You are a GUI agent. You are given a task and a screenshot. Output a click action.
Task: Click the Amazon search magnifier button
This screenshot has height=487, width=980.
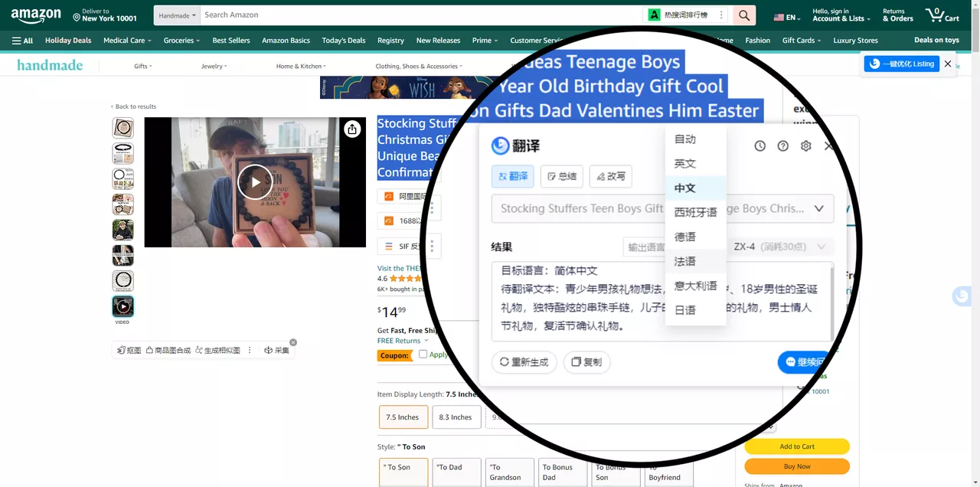[x=743, y=15]
